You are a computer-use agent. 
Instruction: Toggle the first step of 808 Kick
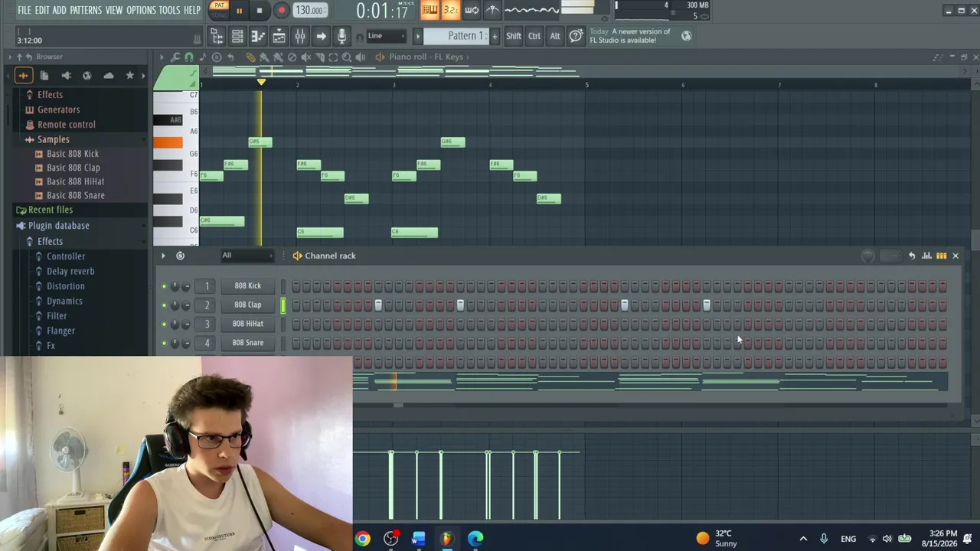[296, 286]
